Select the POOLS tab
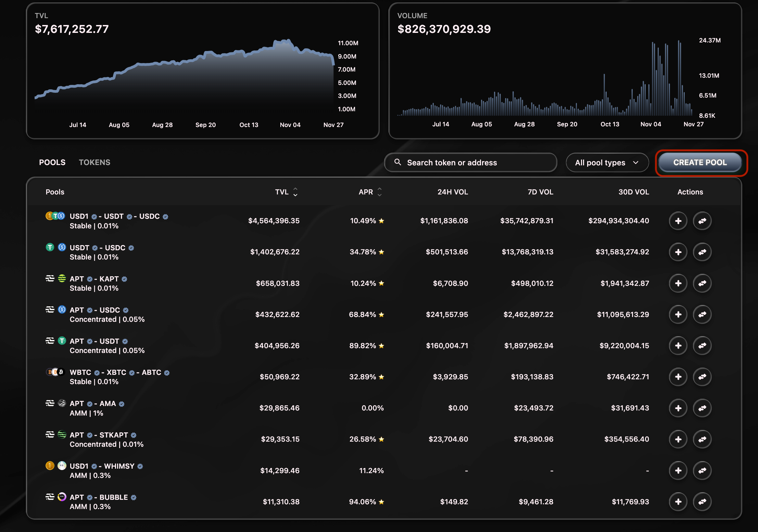Image resolution: width=758 pixels, height=532 pixels. click(52, 162)
